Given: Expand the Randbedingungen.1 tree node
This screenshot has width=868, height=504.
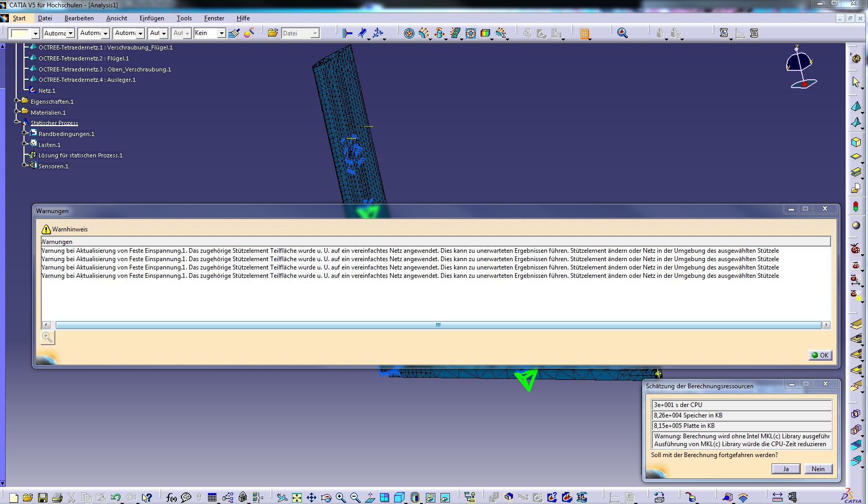Looking at the screenshot, I should pyautogui.click(x=24, y=133).
